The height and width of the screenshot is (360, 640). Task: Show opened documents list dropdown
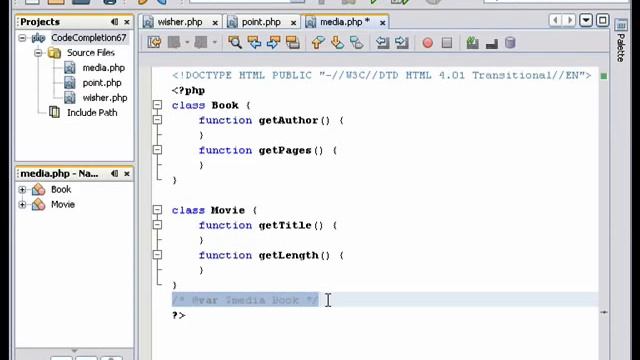pos(586,20)
